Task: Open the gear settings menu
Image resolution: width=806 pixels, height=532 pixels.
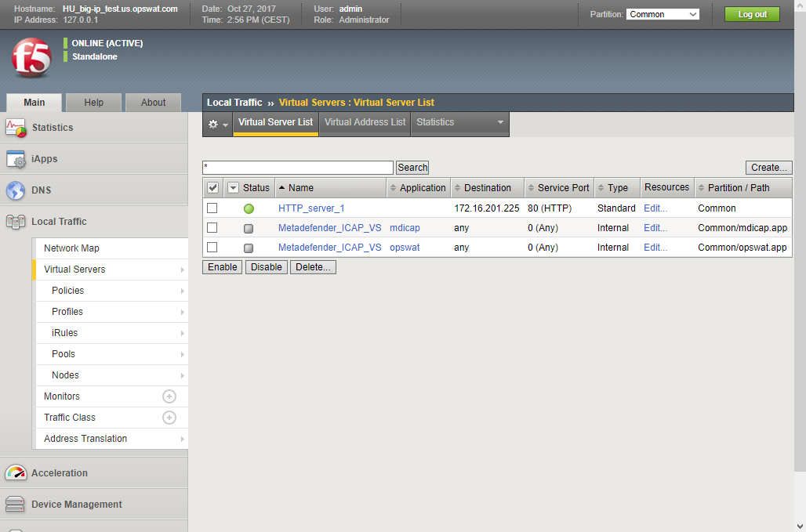Action: coord(218,125)
